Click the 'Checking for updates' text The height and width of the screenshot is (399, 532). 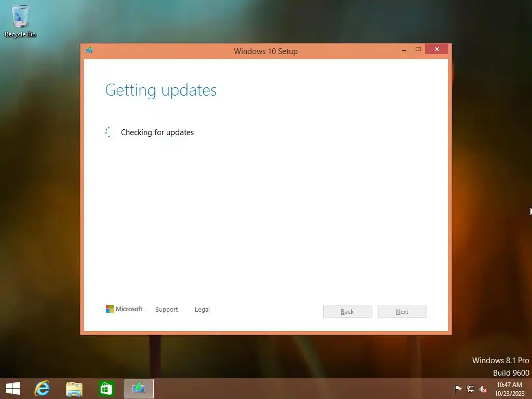pyautogui.click(x=157, y=132)
